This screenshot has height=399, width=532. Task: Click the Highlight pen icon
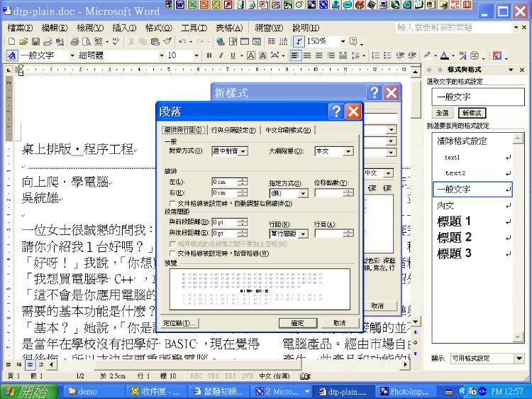pos(427,55)
